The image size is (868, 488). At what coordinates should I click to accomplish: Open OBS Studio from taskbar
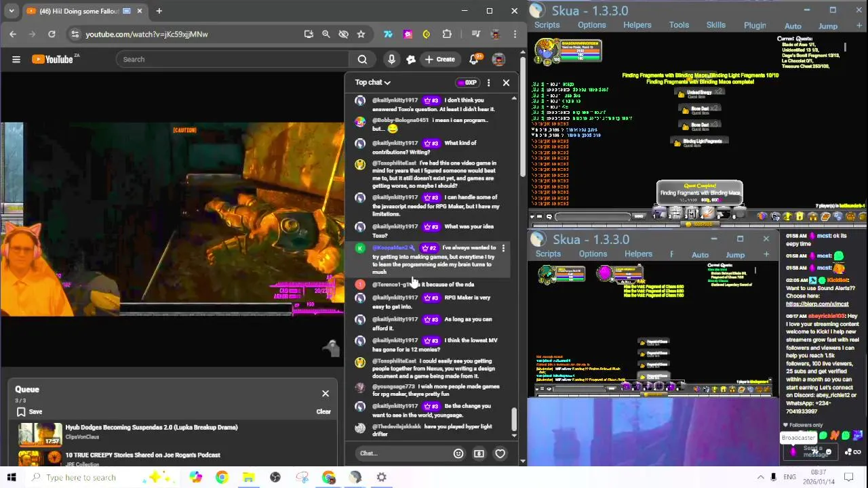tap(275, 477)
